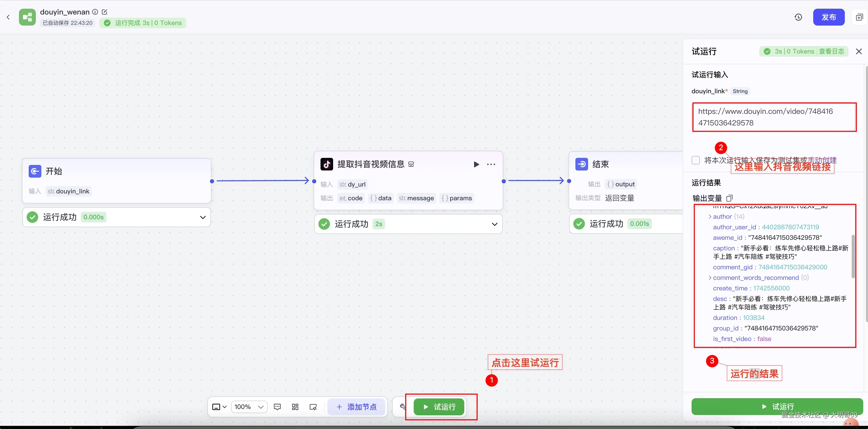Open the 100% zoom dropdown
Image resolution: width=868 pixels, height=429 pixels.
pos(249,407)
